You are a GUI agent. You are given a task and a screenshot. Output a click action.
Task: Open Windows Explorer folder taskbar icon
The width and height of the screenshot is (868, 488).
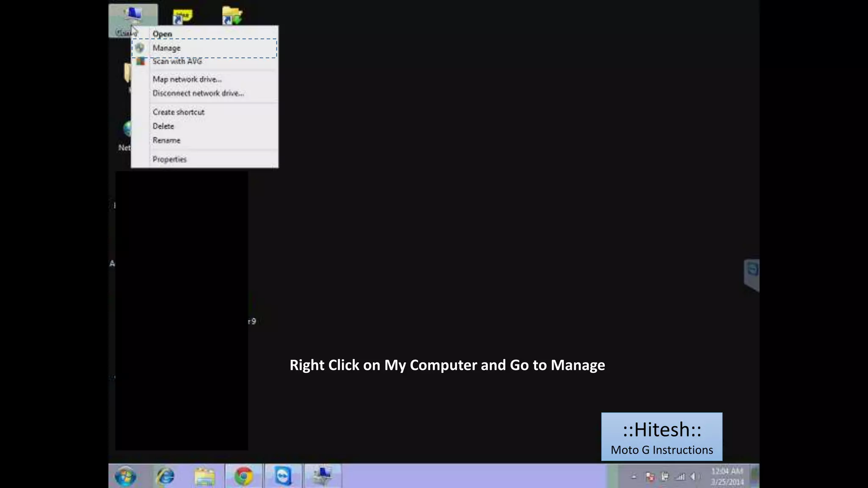coord(205,477)
